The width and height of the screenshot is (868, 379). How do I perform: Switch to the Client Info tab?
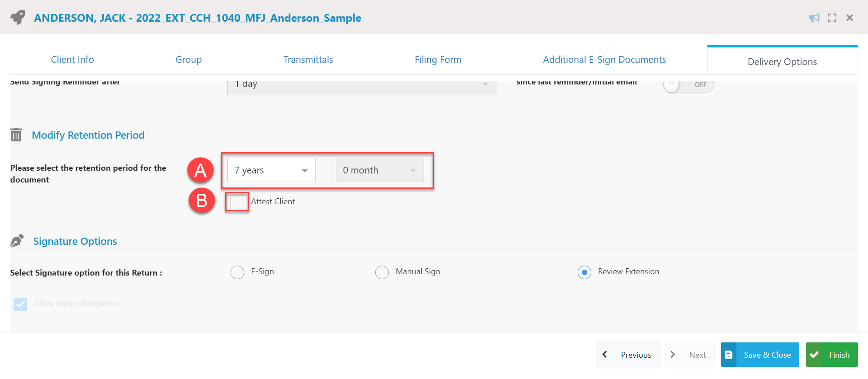coord(72,59)
